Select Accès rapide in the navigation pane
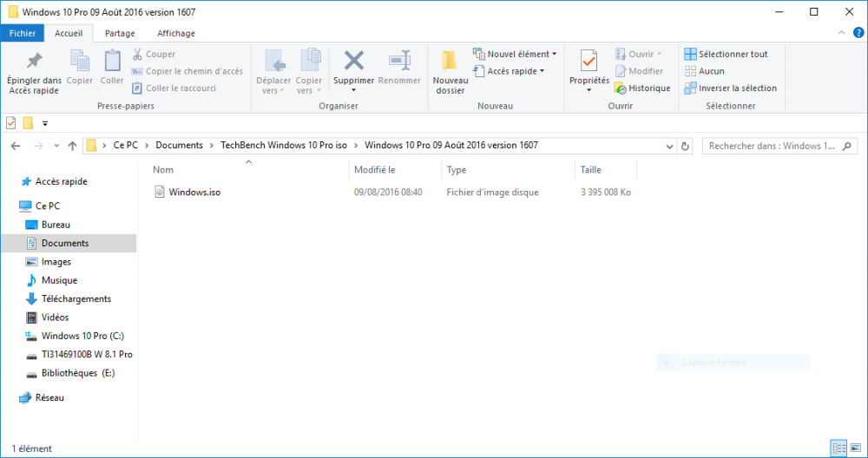Screen dimensions: 868x458 62,181
